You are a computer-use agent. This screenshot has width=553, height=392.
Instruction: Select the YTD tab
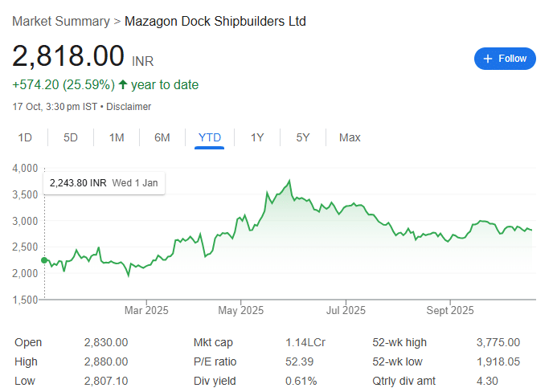(209, 137)
